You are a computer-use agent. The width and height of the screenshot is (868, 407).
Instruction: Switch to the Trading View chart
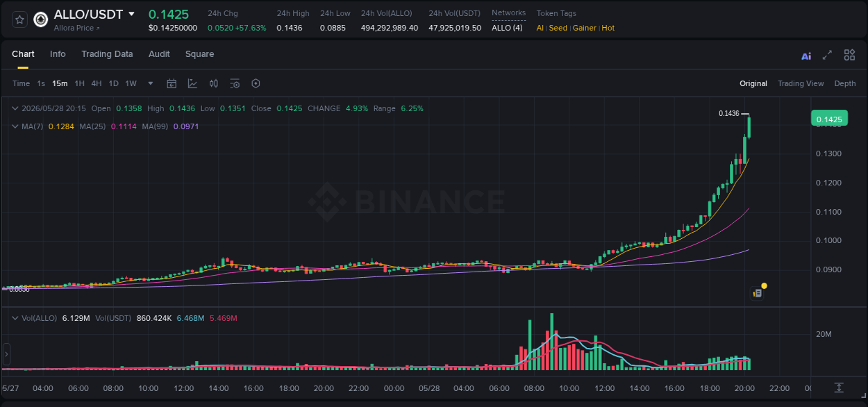(801, 83)
